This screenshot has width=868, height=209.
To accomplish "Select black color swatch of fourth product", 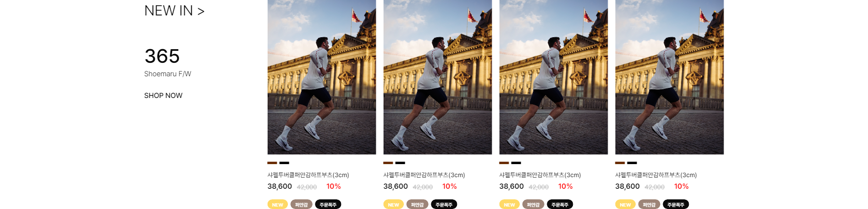I will pyautogui.click(x=632, y=163).
